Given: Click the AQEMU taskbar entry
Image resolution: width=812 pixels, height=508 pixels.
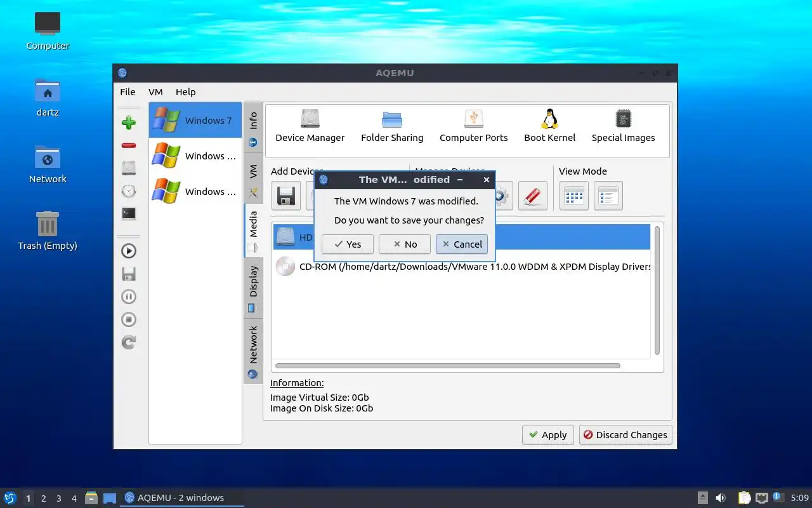Looking at the screenshot, I should tap(182, 498).
